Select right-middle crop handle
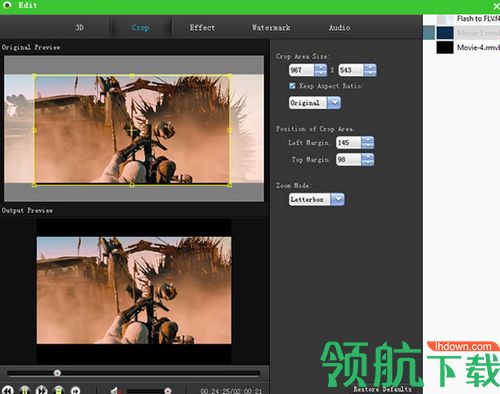This screenshot has height=394, width=500. [229, 130]
